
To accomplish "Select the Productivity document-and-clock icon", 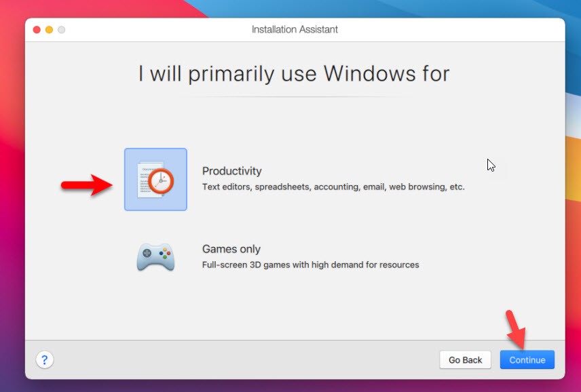I will click(x=155, y=180).
